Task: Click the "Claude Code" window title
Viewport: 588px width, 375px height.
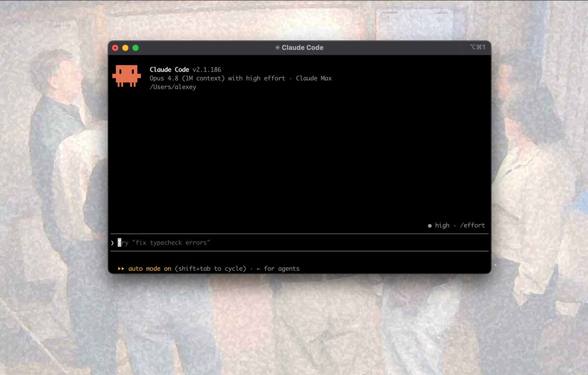Action: point(302,47)
